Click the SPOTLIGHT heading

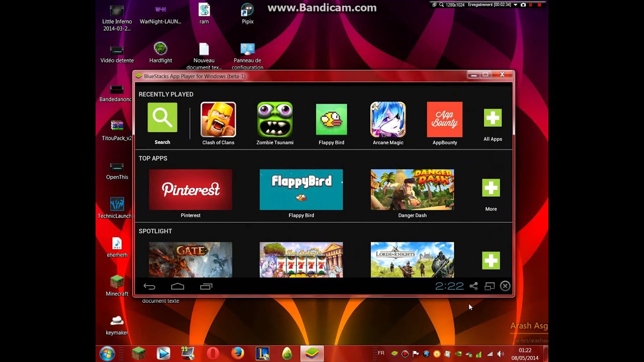155,231
